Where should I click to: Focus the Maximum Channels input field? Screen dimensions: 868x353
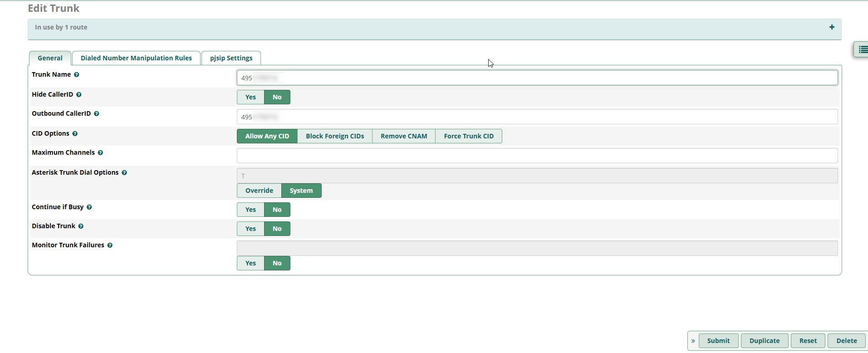[x=537, y=156]
